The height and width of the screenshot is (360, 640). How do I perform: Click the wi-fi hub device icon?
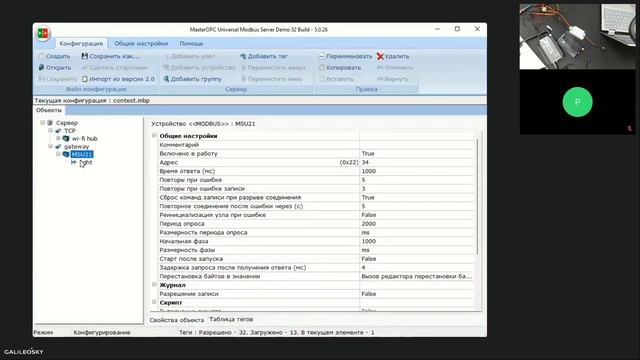[x=66, y=138]
